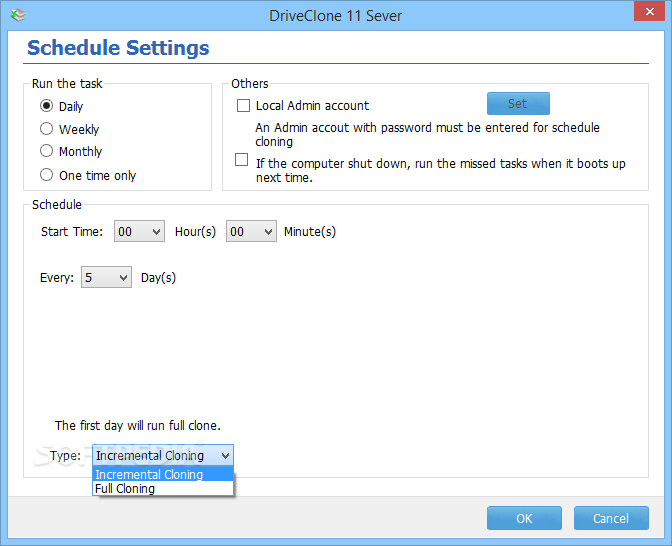672x546 pixels.
Task: Select the Daily radio button
Action: click(46, 106)
